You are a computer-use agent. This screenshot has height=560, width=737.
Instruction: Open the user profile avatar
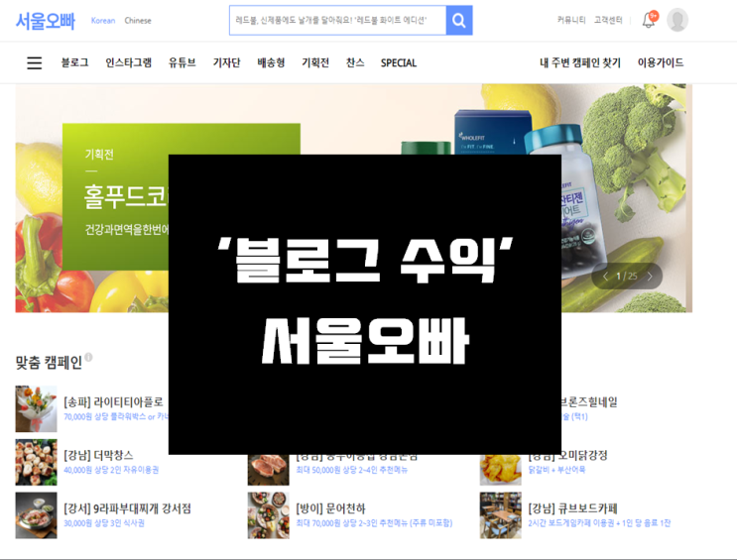point(677,20)
